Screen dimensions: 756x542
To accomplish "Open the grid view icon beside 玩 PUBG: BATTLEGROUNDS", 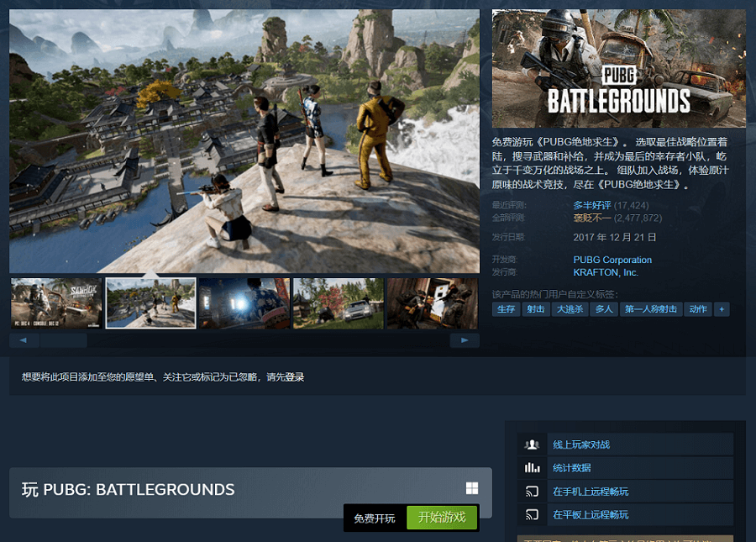I will point(473,486).
